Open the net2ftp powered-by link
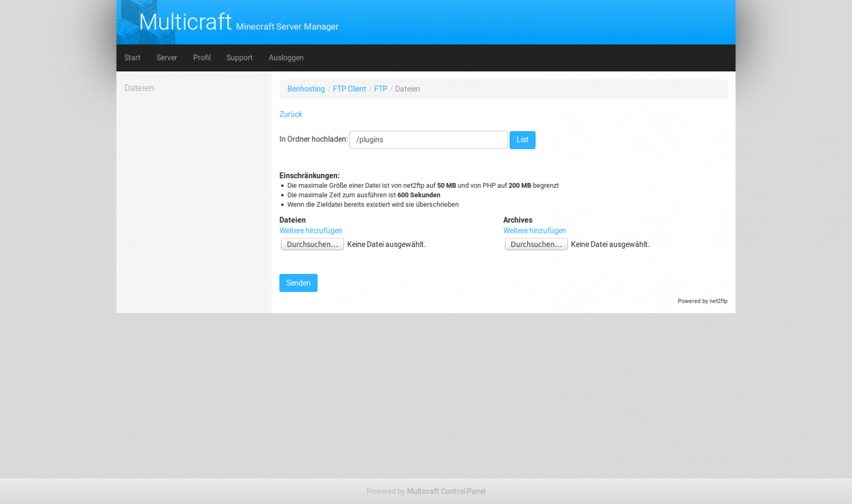852x504 pixels. pyautogui.click(x=718, y=301)
